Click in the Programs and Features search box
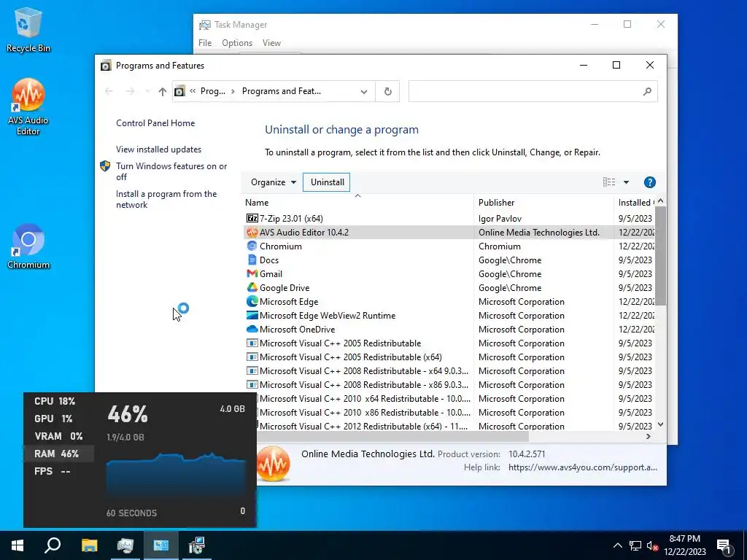The image size is (747, 560). point(533,91)
